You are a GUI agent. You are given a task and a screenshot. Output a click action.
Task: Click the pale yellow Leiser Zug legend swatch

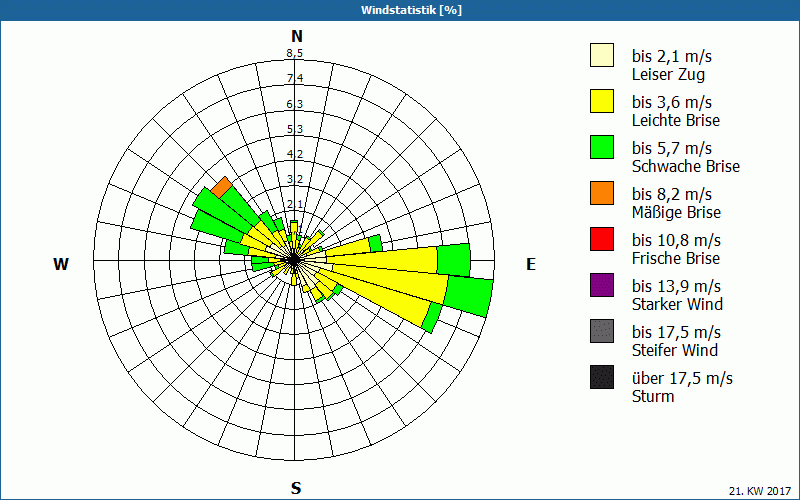(x=602, y=55)
